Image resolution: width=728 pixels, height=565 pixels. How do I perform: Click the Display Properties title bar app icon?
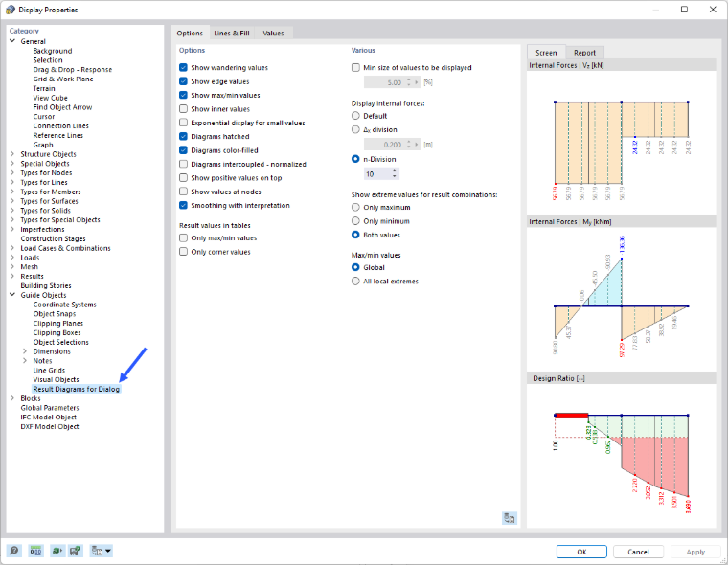pyautogui.click(x=11, y=10)
